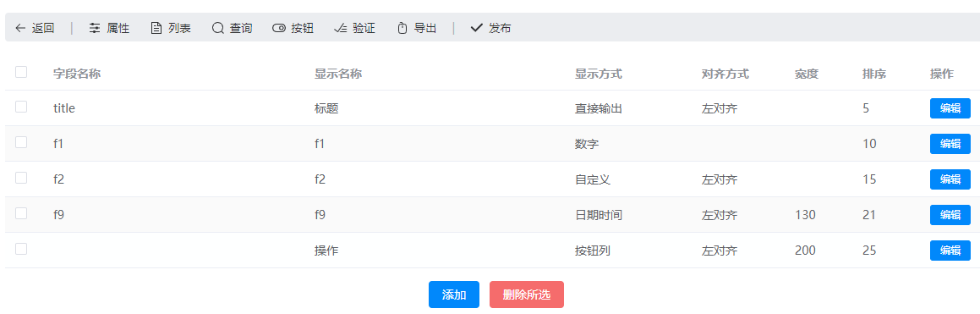This screenshot has height=314, width=980.
Task: Click the blue 添加 button
Action: [454, 295]
